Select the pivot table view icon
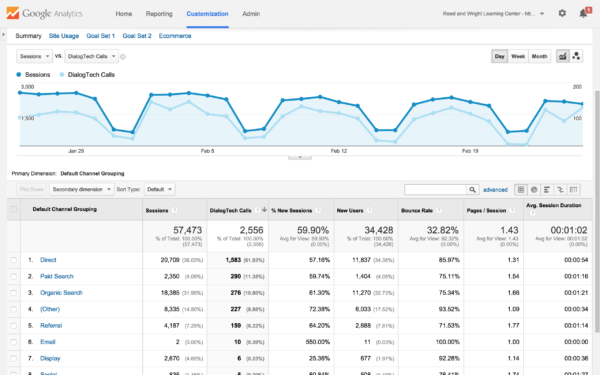The height and width of the screenshot is (375, 600). [573, 189]
